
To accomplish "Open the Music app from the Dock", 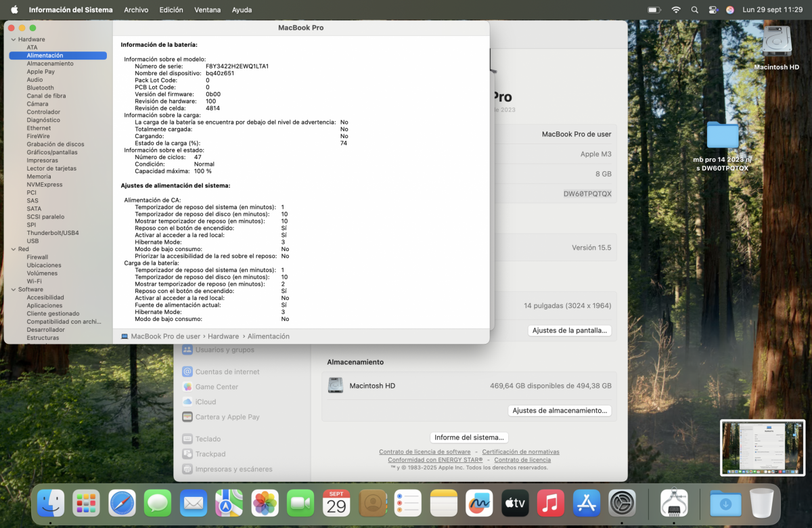I will pos(550,503).
